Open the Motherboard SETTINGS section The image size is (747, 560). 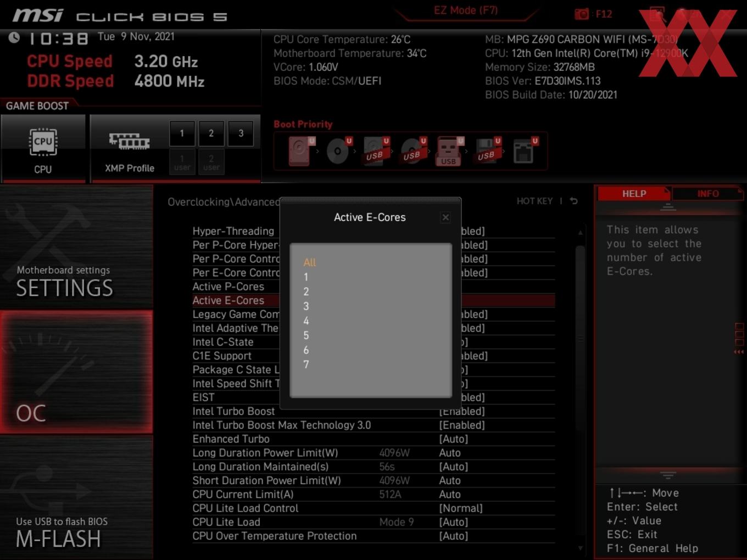click(76, 247)
